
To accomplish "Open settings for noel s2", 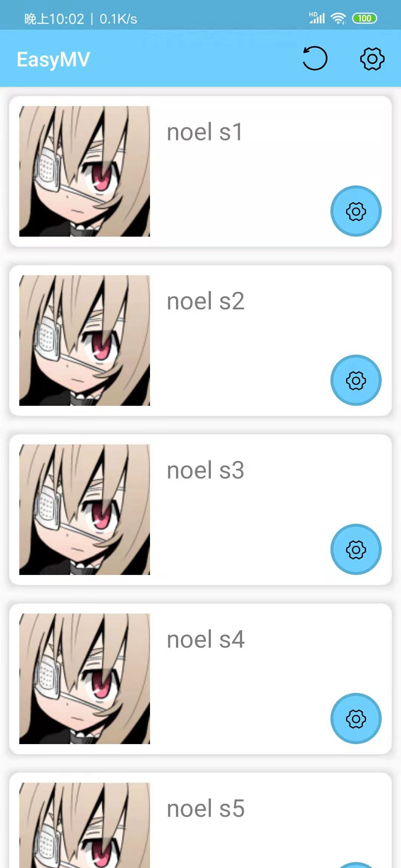I will 356,380.
